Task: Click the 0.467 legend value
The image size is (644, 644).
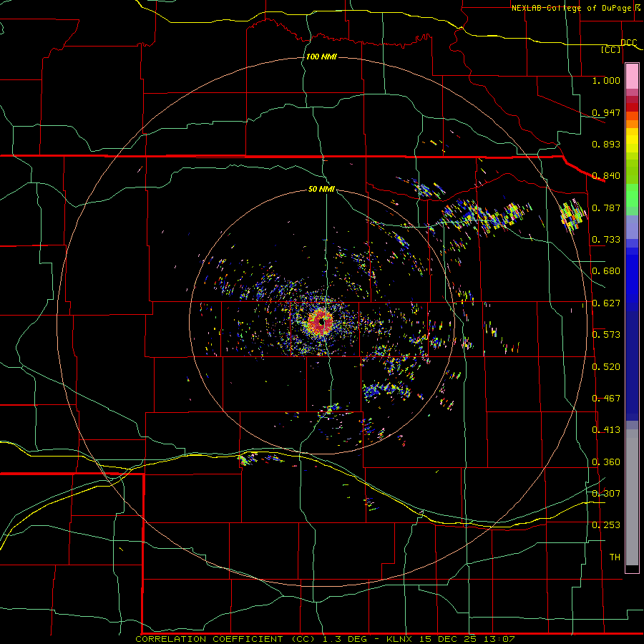Action: point(606,399)
